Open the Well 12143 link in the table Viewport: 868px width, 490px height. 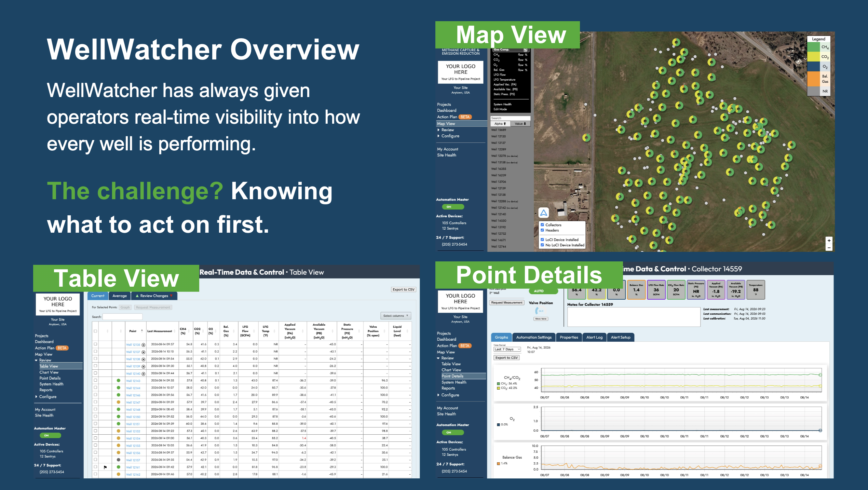coord(133,381)
